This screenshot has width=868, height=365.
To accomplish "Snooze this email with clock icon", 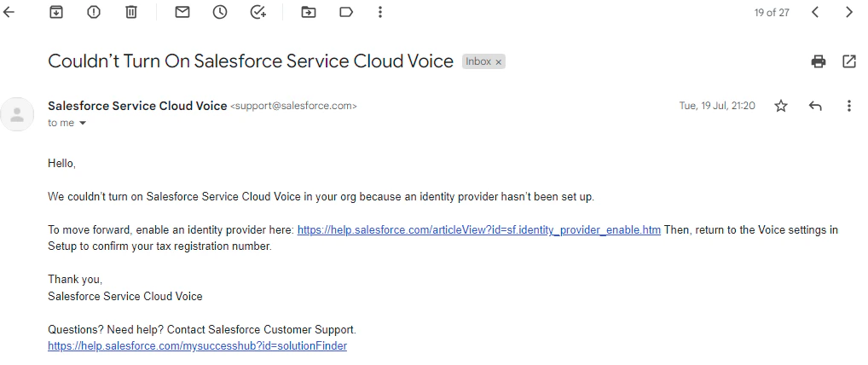I will coord(220,12).
